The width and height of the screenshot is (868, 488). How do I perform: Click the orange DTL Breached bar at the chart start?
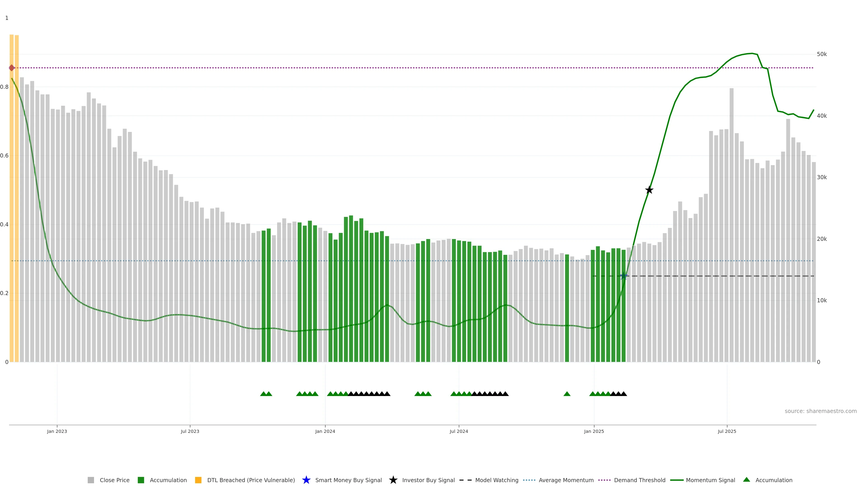pyautogui.click(x=12, y=202)
